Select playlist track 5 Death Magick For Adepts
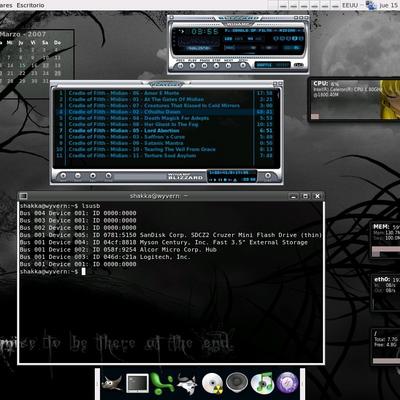 click(x=165, y=118)
